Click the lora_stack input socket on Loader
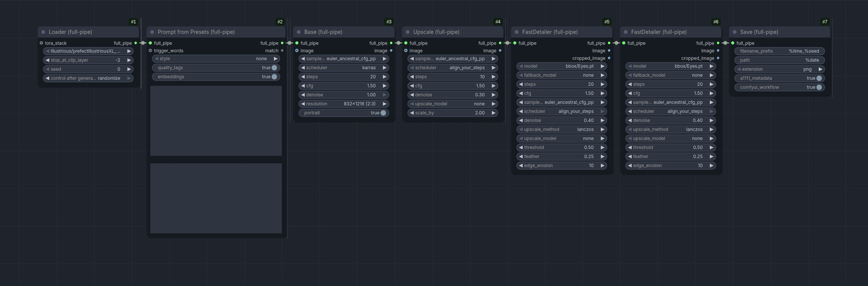 pos(41,43)
